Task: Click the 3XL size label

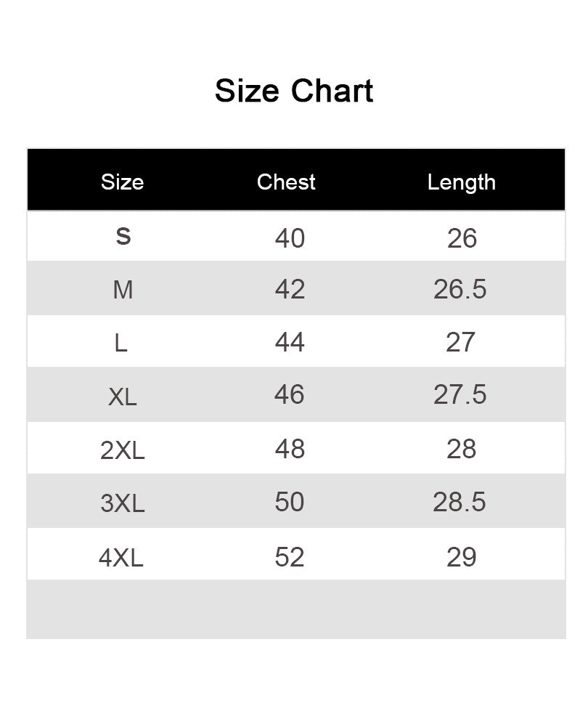Action: tap(123, 503)
